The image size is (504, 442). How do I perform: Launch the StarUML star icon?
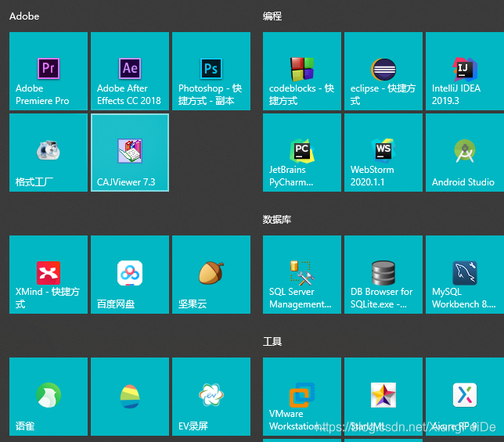tap(383, 395)
